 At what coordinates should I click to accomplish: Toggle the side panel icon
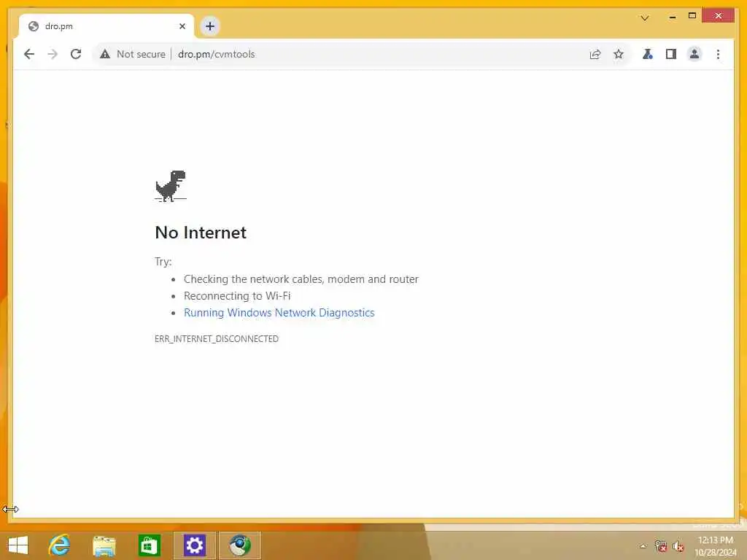(671, 54)
